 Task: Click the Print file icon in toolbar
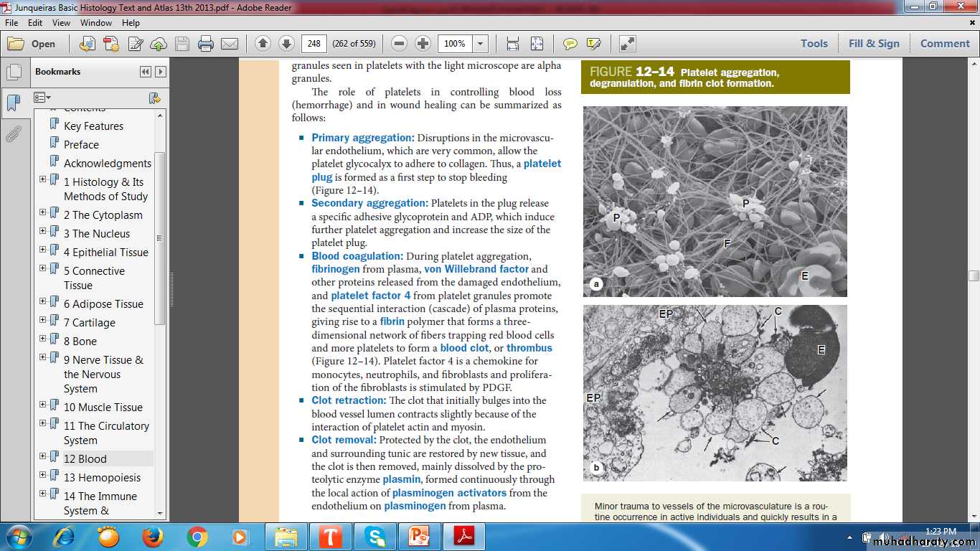click(x=206, y=44)
